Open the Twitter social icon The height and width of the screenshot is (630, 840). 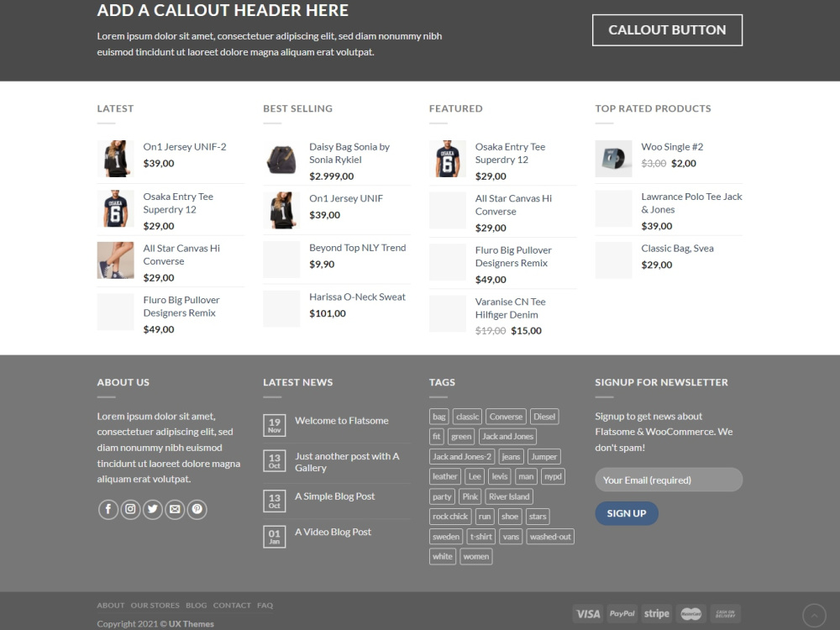click(153, 510)
